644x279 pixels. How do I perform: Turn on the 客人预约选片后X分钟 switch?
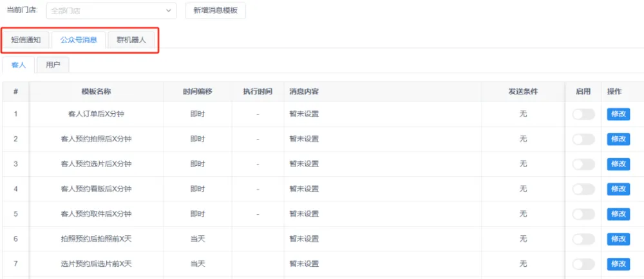[x=583, y=165]
